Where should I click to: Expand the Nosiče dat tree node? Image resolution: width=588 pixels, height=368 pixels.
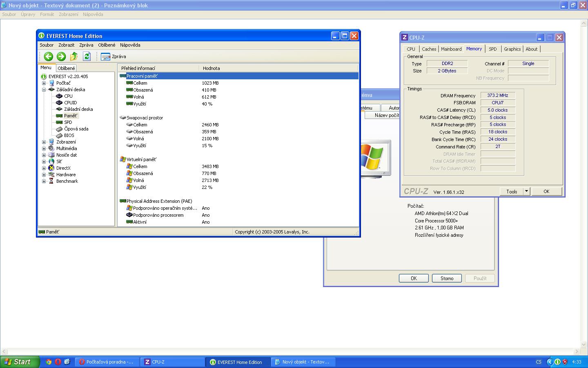pos(44,155)
